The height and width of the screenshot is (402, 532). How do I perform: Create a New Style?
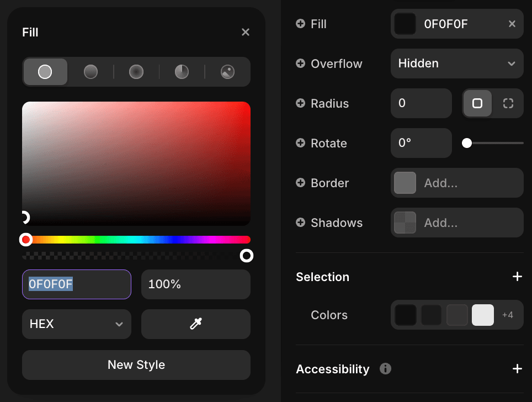coord(136,365)
